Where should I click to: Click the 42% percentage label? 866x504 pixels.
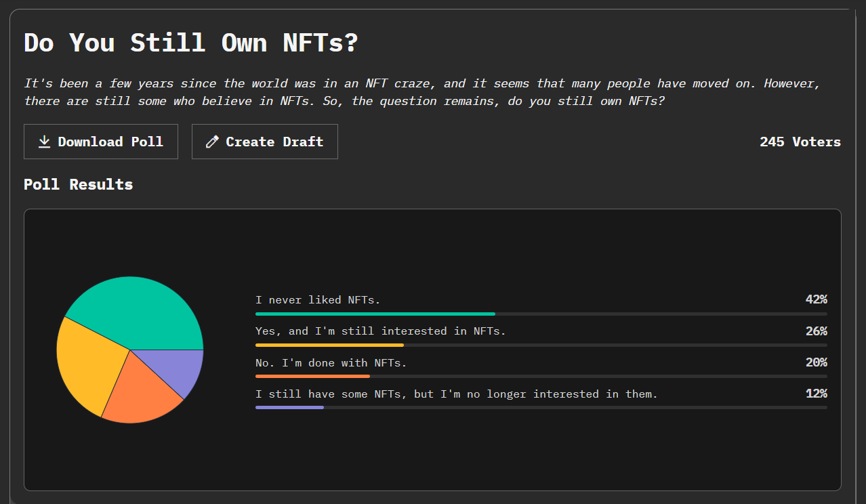[818, 299]
